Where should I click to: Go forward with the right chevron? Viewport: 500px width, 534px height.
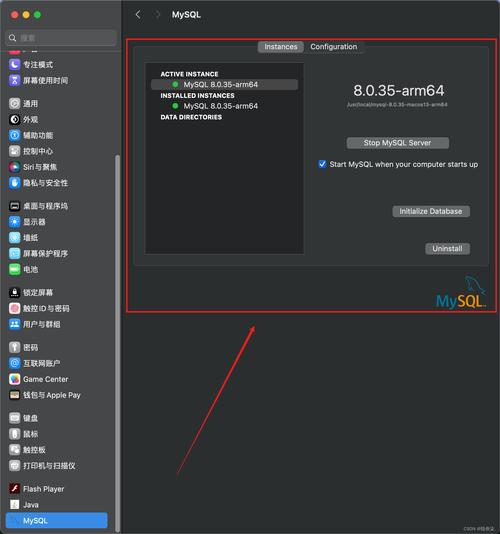tap(157, 15)
